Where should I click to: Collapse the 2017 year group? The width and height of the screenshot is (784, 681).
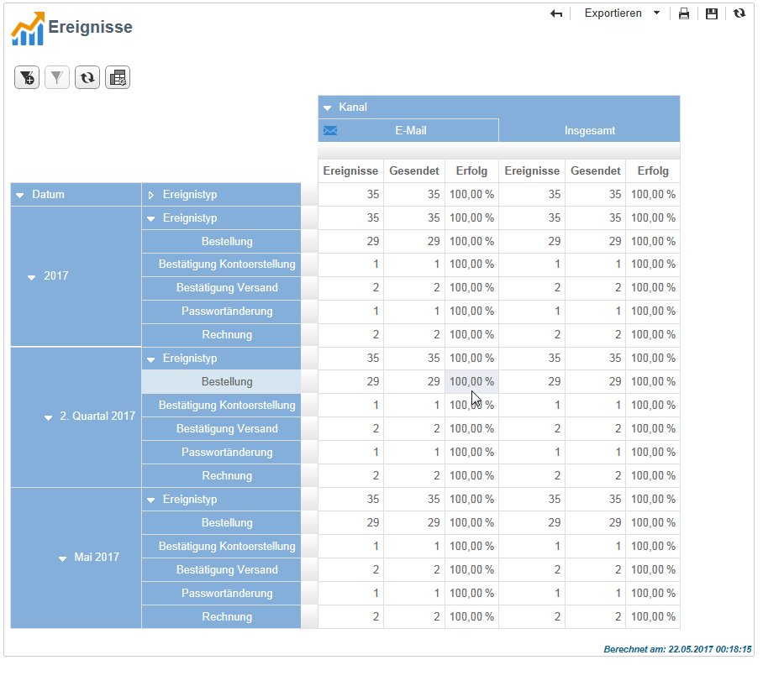pos(31,277)
